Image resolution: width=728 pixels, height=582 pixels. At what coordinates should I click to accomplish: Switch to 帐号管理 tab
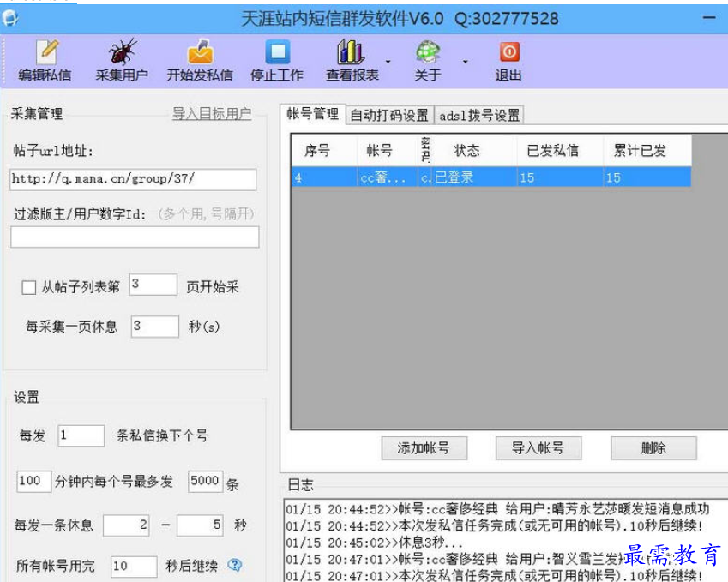312,114
